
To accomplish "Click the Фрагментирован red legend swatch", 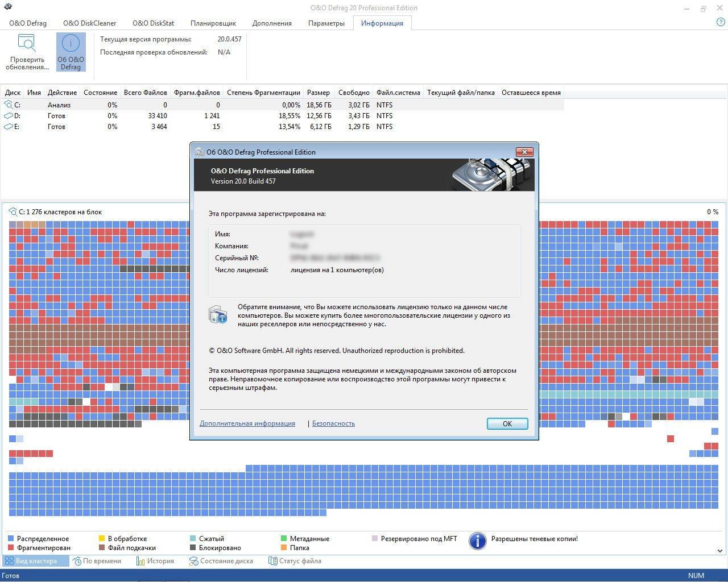I will [11, 548].
